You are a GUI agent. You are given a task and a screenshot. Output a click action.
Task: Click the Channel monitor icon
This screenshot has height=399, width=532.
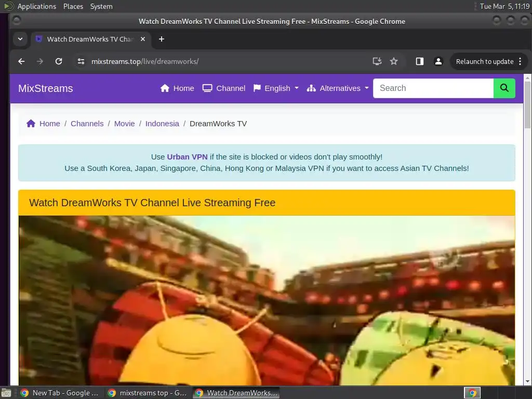(x=207, y=88)
